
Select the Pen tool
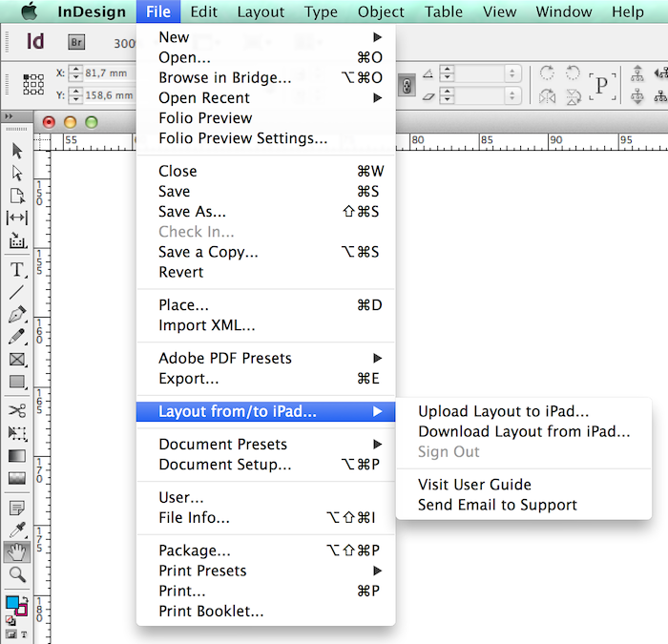pyautogui.click(x=17, y=314)
